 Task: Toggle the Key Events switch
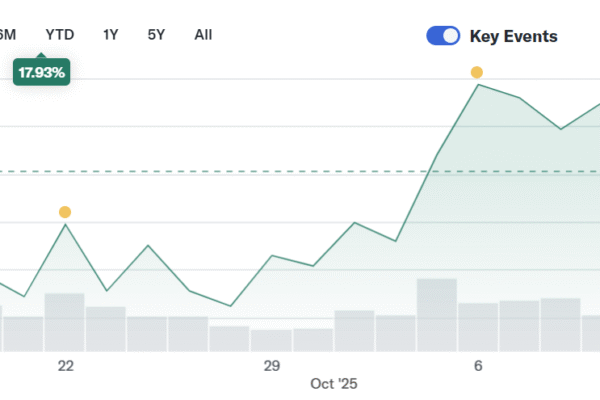pyautogui.click(x=443, y=36)
